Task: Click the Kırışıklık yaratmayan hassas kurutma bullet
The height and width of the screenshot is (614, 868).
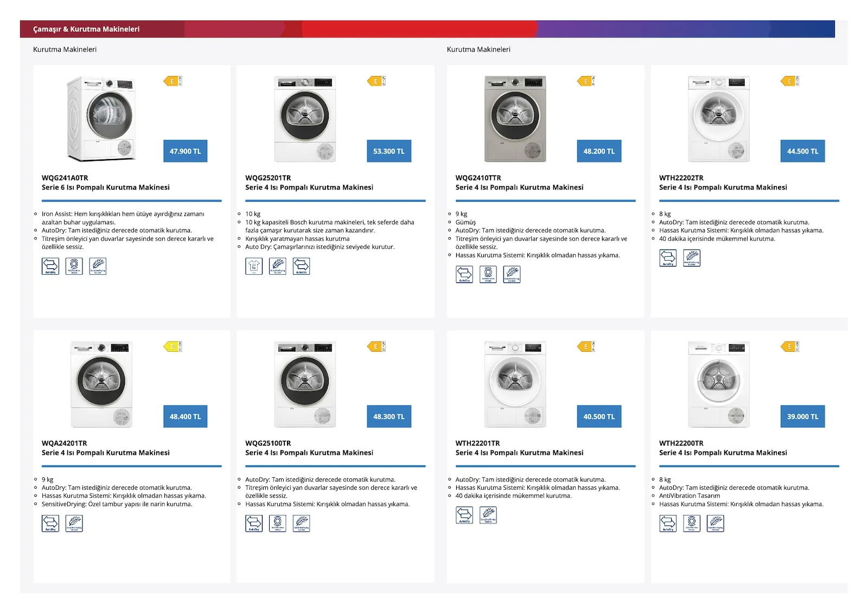Action: point(297,239)
